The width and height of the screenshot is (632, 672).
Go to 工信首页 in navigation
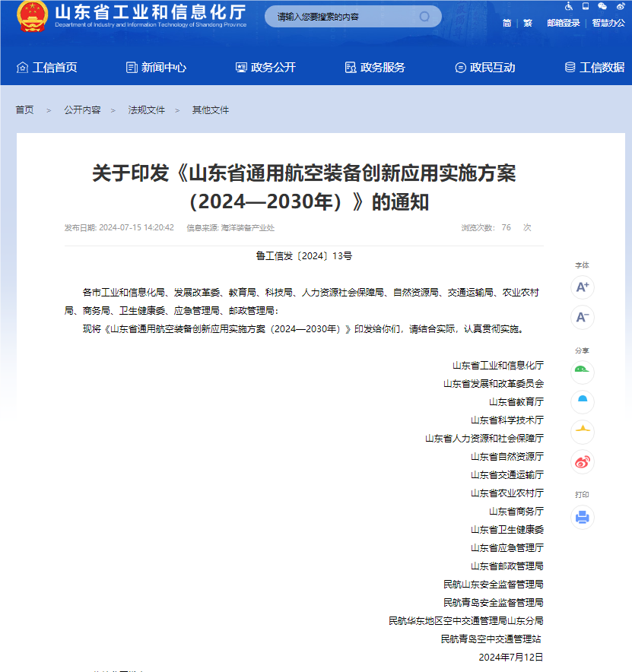pyautogui.click(x=46, y=68)
